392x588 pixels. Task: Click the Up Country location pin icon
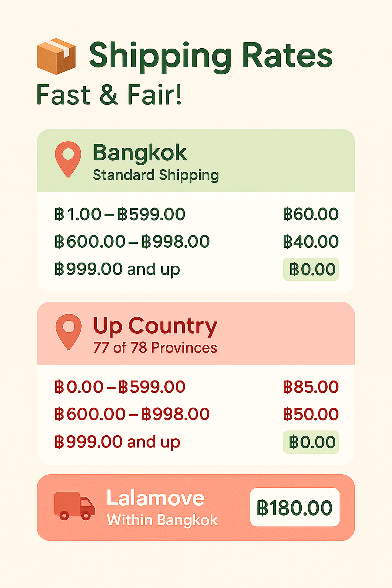(69, 332)
